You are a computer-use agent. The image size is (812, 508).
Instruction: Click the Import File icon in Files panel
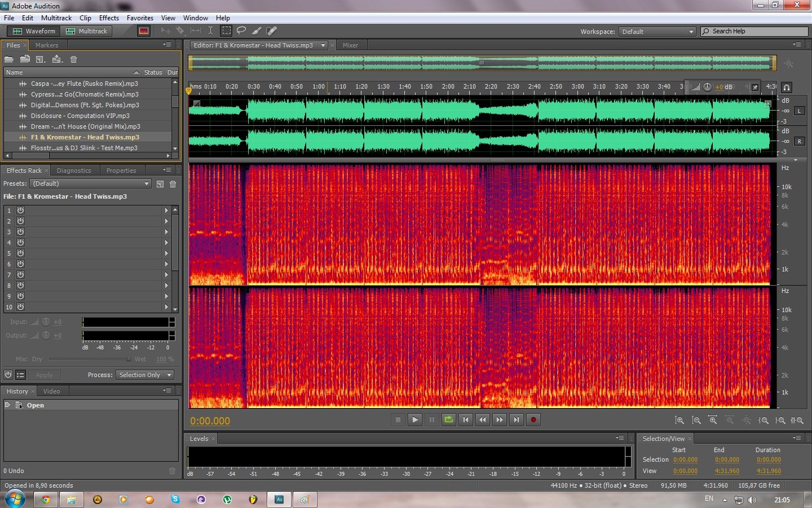click(25, 59)
